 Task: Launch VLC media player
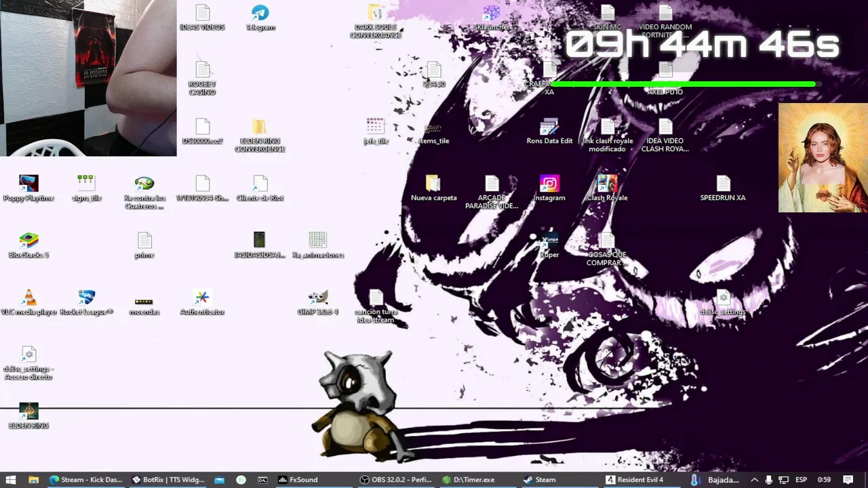(x=28, y=302)
